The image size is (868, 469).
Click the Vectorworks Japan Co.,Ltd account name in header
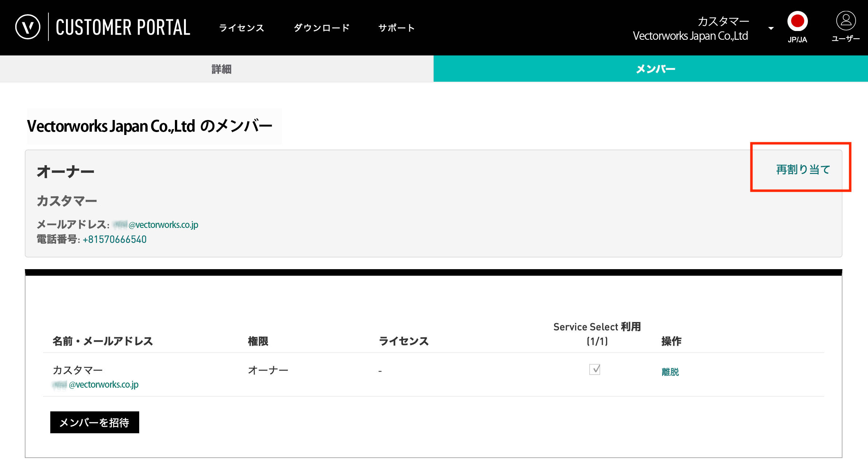click(x=691, y=36)
